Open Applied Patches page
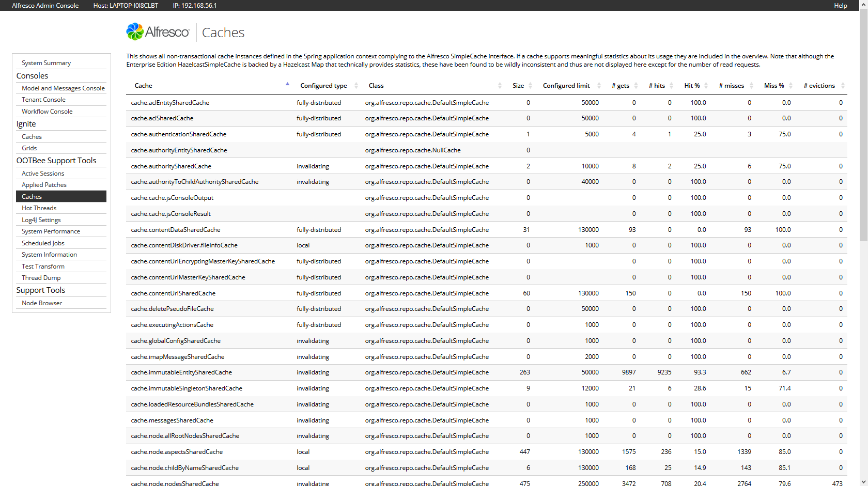The image size is (868, 486). coord(44,185)
